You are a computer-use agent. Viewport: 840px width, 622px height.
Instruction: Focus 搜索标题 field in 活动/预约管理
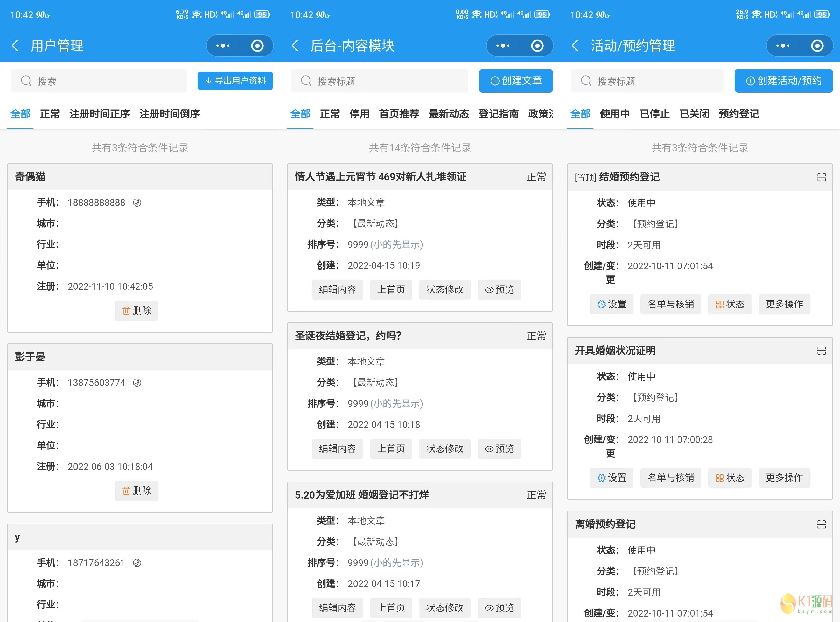pyautogui.click(x=647, y=81)
